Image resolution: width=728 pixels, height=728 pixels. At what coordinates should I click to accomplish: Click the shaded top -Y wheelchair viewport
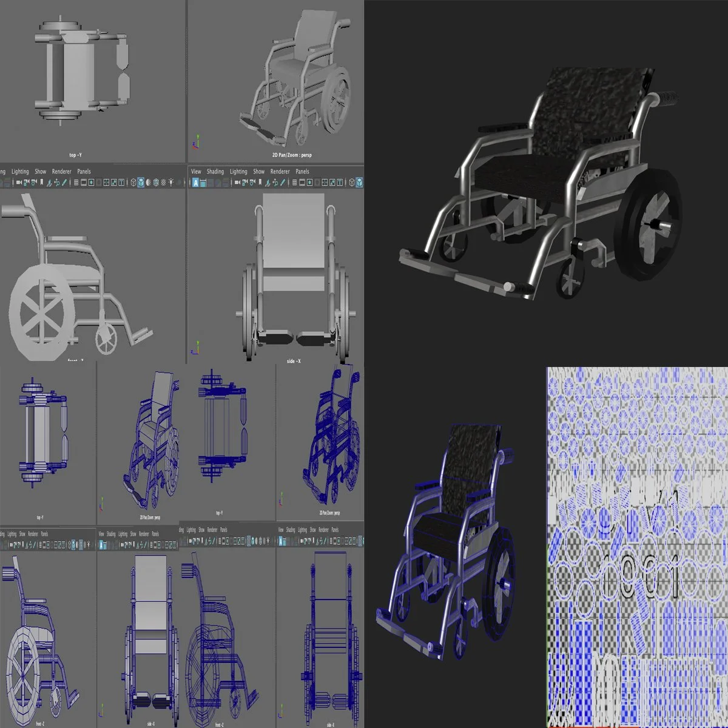[x=92, y=81]
